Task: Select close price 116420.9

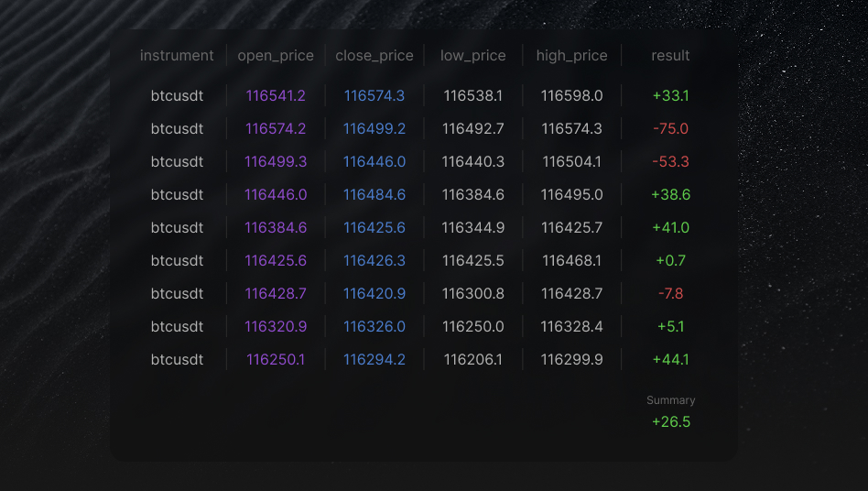Action: click(374, 293)
